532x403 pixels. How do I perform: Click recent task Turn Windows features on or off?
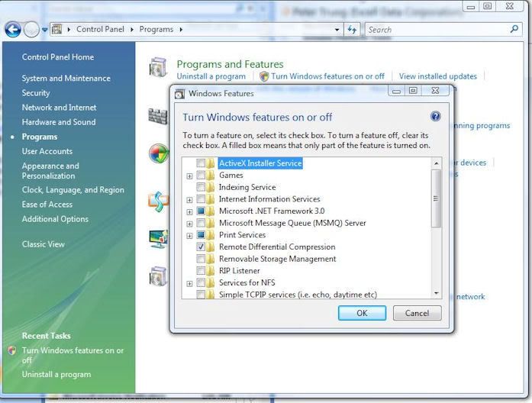[73, 355]
